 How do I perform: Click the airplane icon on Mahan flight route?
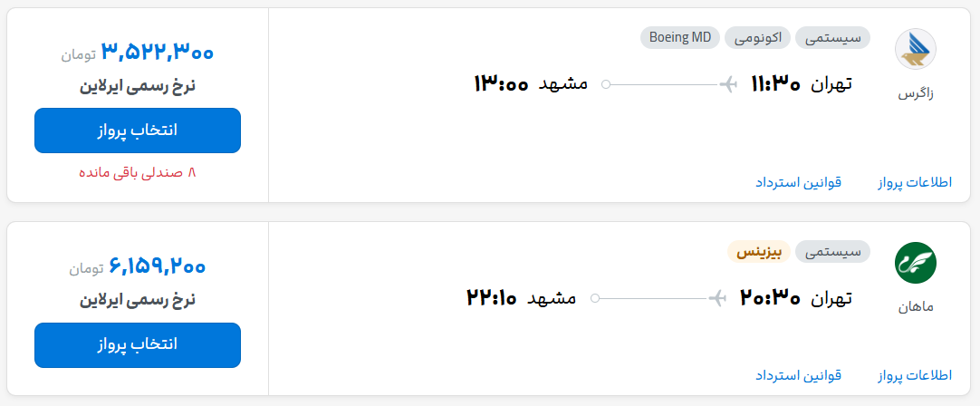pyautogui.click(x=717, y=298)
